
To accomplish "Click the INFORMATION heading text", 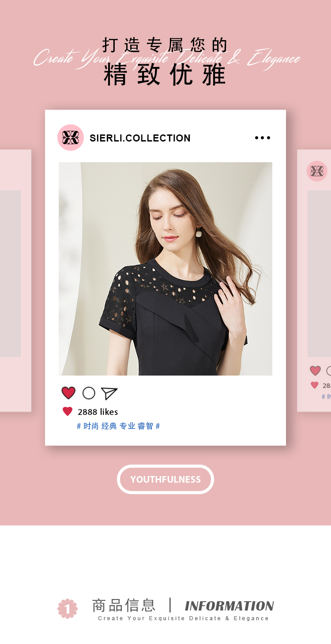I will coord(229,606).
